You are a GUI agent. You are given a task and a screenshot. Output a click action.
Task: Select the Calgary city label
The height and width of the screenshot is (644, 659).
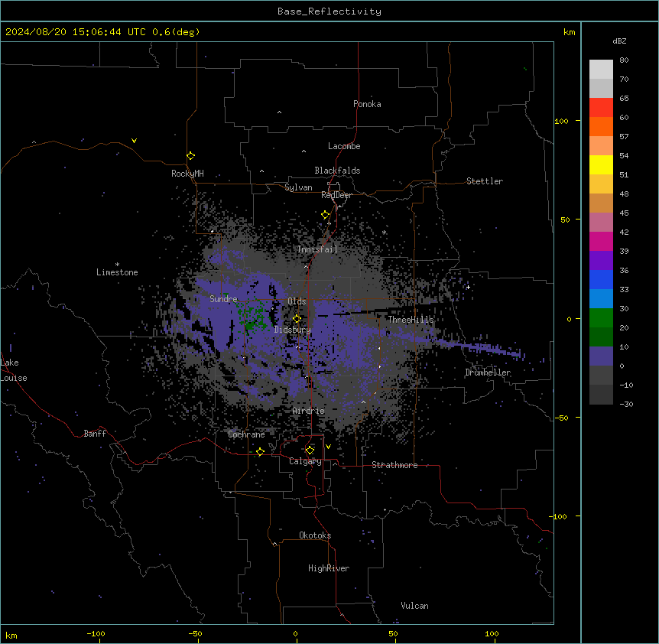[x=305, y=461]
